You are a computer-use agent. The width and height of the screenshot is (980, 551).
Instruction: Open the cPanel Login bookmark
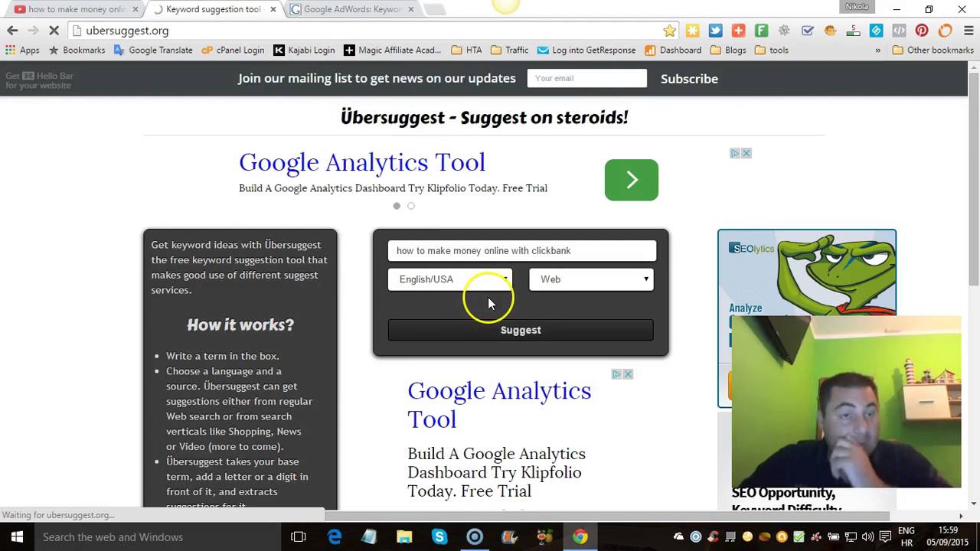tap(233, 50)
